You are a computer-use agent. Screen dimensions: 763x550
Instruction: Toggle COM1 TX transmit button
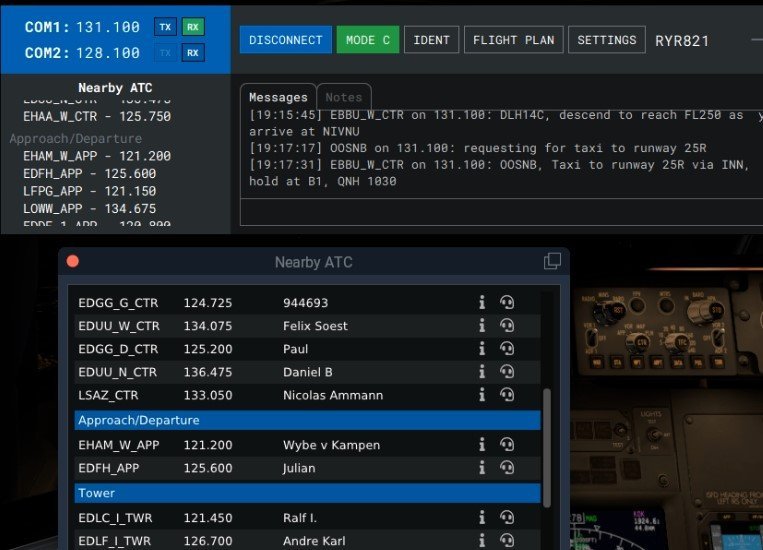164,27
